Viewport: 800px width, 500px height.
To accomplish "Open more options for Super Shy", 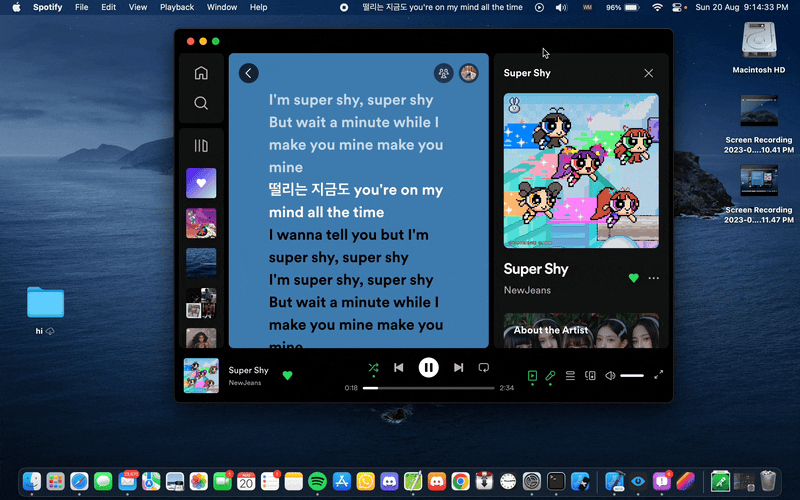I will tap(654, 278).
